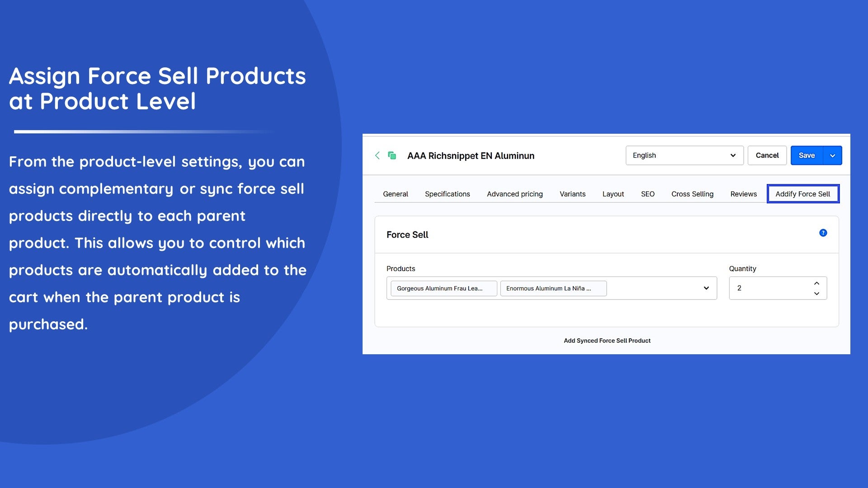Click the duplicate product icon
The image size is (868, 488).
coord(392,155)
